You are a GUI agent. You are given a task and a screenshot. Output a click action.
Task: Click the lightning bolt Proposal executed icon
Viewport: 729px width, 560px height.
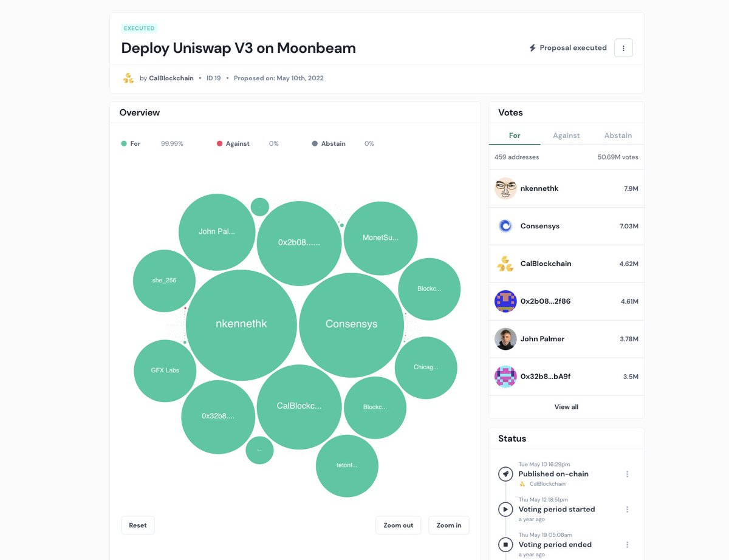coord(533,48)
